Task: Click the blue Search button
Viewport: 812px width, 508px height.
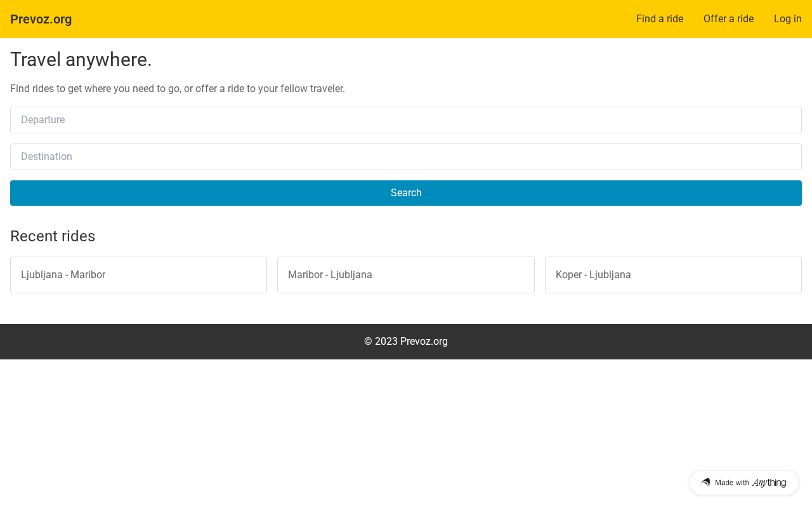Action: pyautogui.click(x=406, y=193)
